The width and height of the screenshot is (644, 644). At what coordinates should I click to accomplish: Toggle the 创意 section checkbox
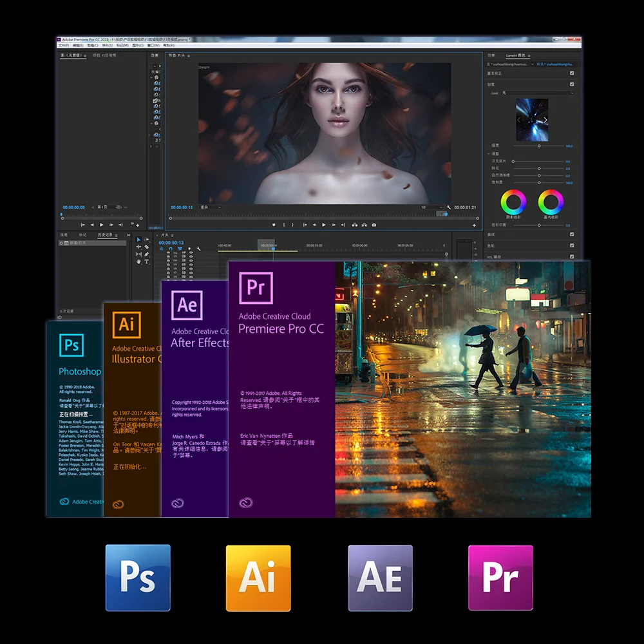coord(572,84)
